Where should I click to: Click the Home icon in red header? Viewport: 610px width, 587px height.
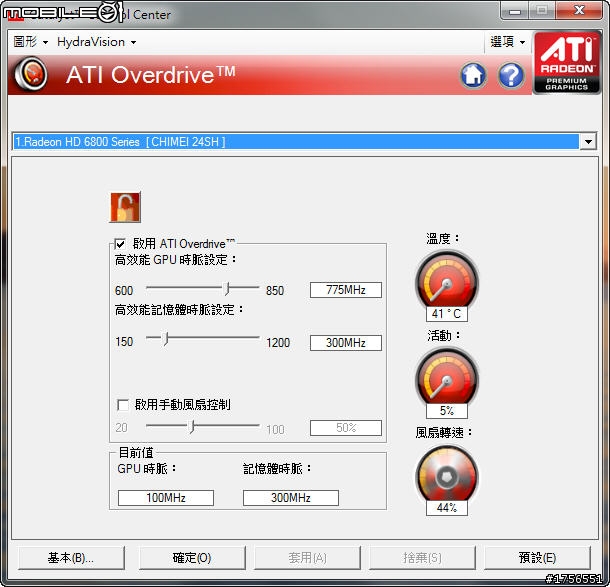point(473,75)
